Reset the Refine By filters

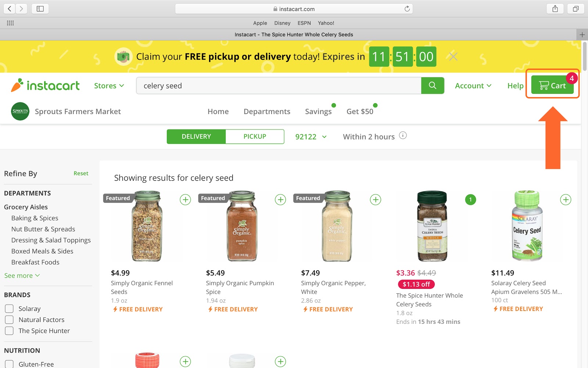tap(81, 173)
